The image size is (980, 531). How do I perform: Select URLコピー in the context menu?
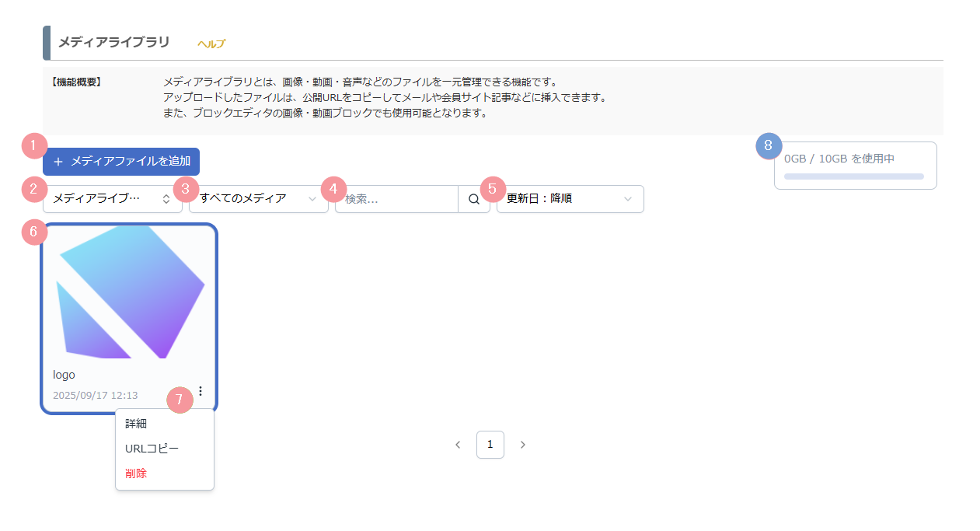(152, 449)
